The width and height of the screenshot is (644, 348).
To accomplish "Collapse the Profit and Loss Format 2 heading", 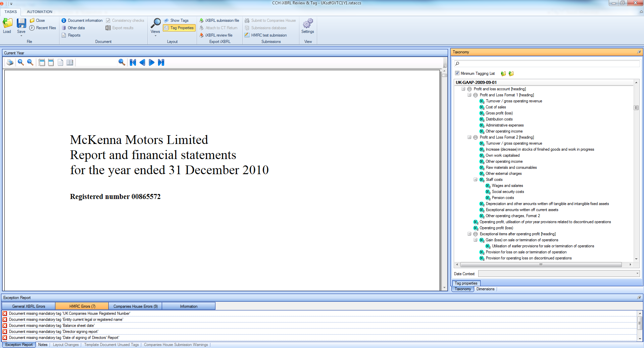I will coord(469,137).
